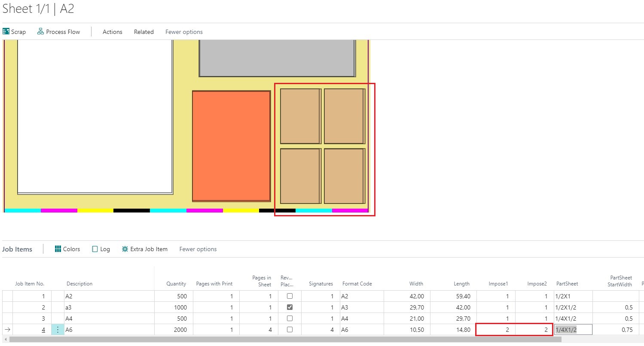Open the Actions menu
This screenshot has height=346, width=644.
tap(112, 31)
